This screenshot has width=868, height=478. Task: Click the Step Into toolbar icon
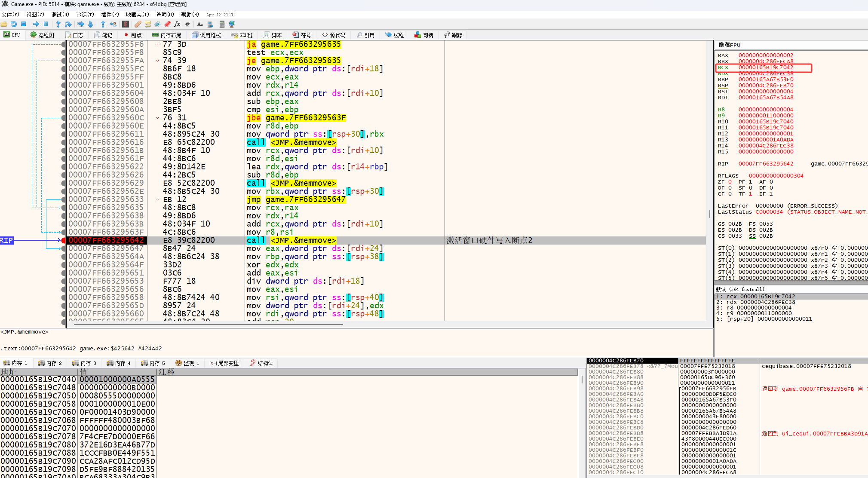58,24
